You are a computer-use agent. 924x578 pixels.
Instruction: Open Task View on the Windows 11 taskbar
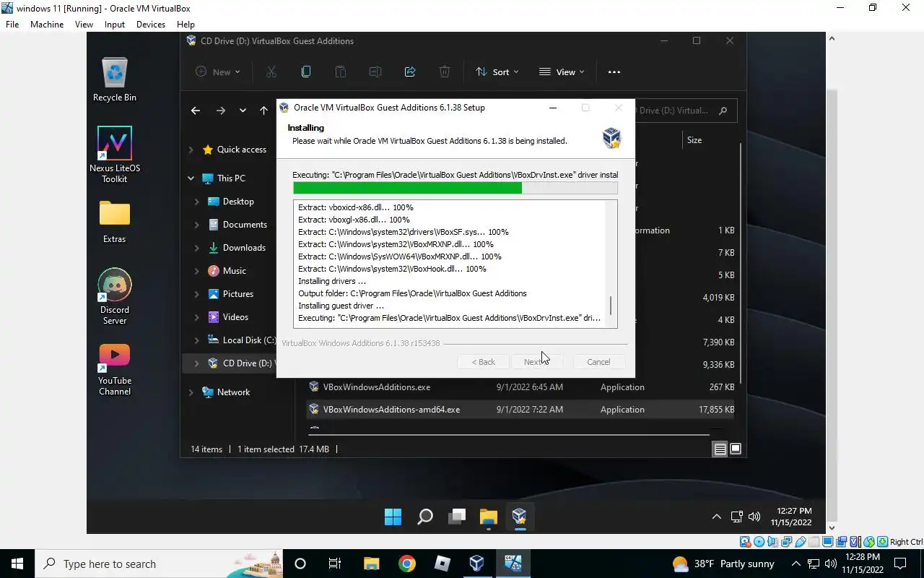(457, 517)
